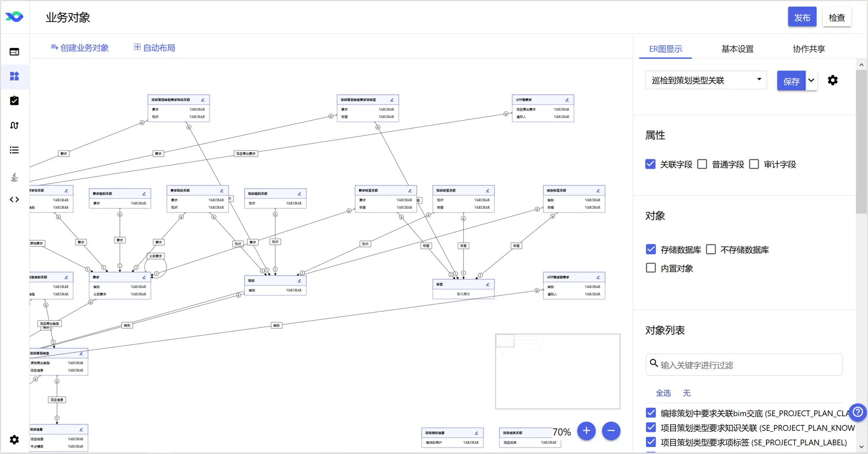Uncheck 项目策划类型要求项标签 in object list
This screenshot has height=454, width=868.
click(x=651, y=442)
